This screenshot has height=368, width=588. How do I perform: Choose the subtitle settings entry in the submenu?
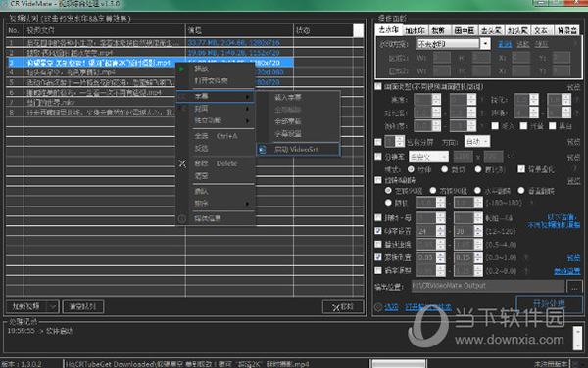[x=298, y=134]
